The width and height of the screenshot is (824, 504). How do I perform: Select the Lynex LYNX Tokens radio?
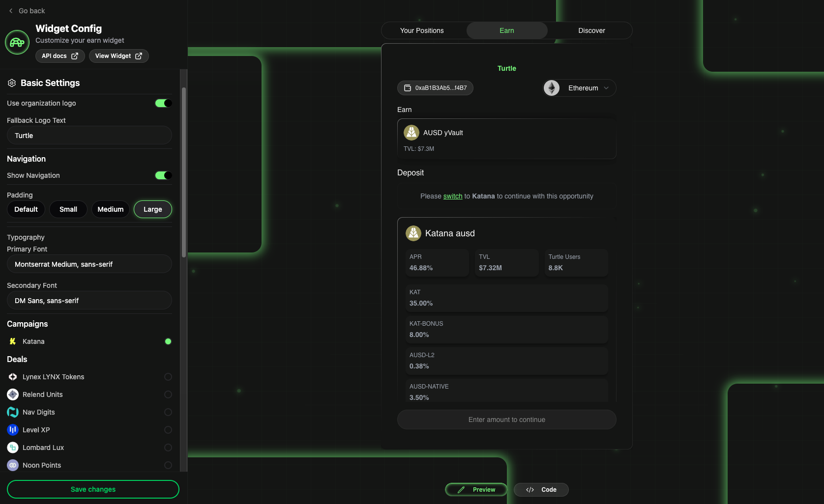tap(168, 377)
